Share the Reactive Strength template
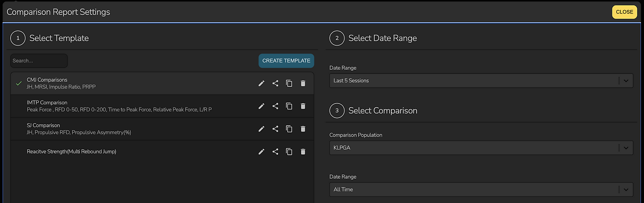Image resolution: width=644 pixels, height=203 pixels. point(275,151)
